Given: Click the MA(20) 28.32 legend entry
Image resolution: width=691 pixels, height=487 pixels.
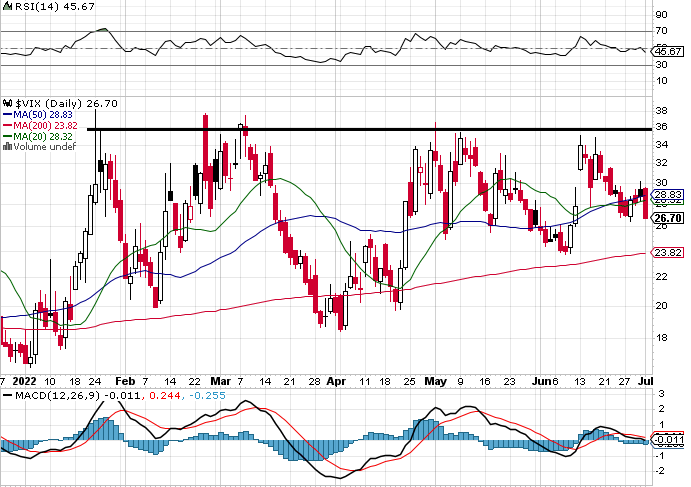Looking at the screenshot, I should (x=43, y=137).
